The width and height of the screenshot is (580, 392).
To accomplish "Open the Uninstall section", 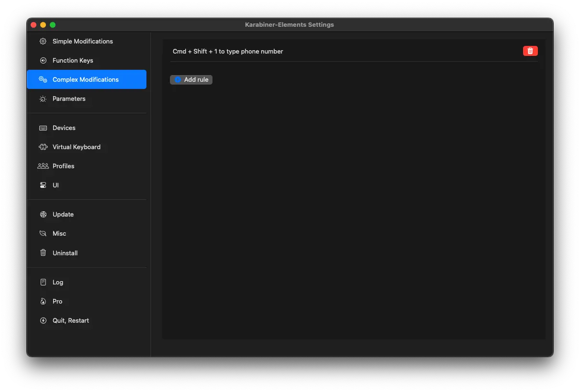I will (x=87, y=253).
